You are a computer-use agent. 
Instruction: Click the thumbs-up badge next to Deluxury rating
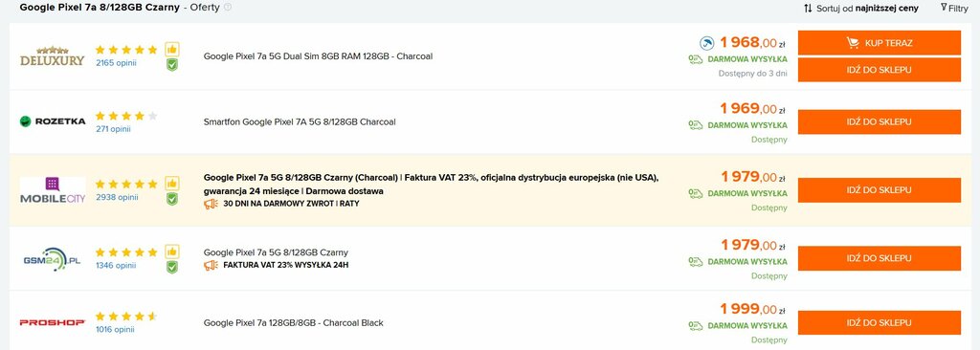click(172, 50)
